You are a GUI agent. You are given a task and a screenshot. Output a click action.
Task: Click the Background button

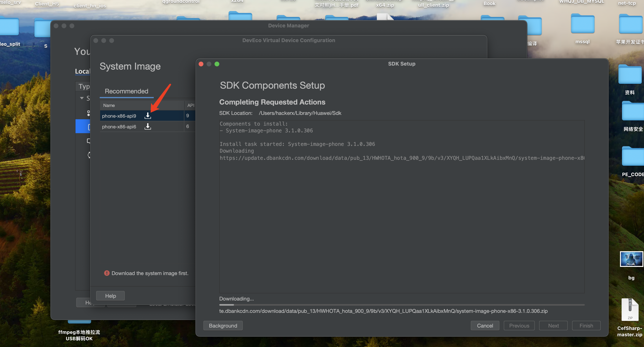[x=223, y=326]
